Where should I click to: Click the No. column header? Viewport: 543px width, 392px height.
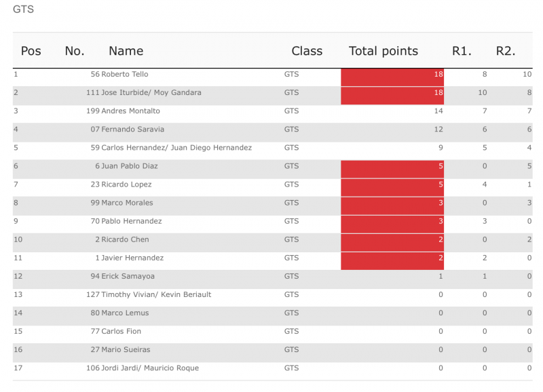74,51
